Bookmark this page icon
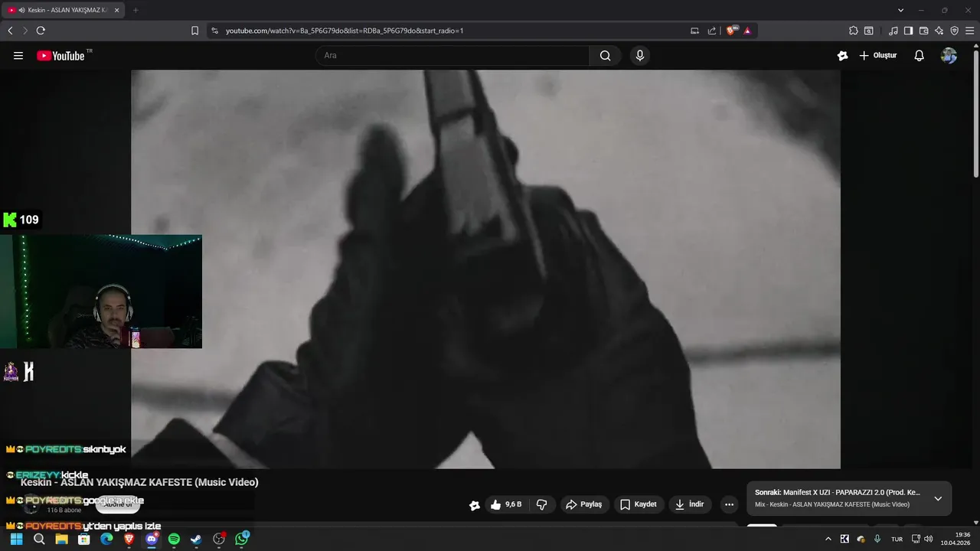Viewport: 980px width, 551px height. pyautogui.click(x=194, y=31)
